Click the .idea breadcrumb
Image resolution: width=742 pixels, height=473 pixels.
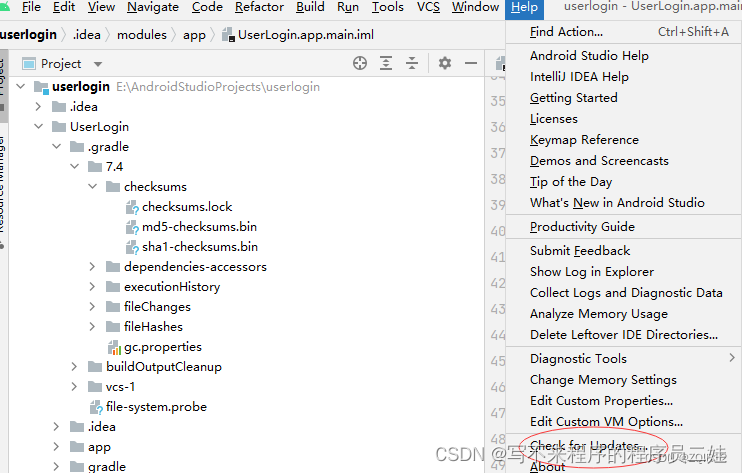click(x=87, y=35)
